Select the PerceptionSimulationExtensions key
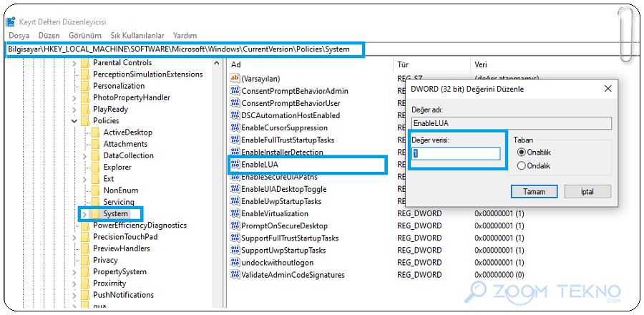Image resolution: width=644 pixels, height=315 pixels. point(148,74)
